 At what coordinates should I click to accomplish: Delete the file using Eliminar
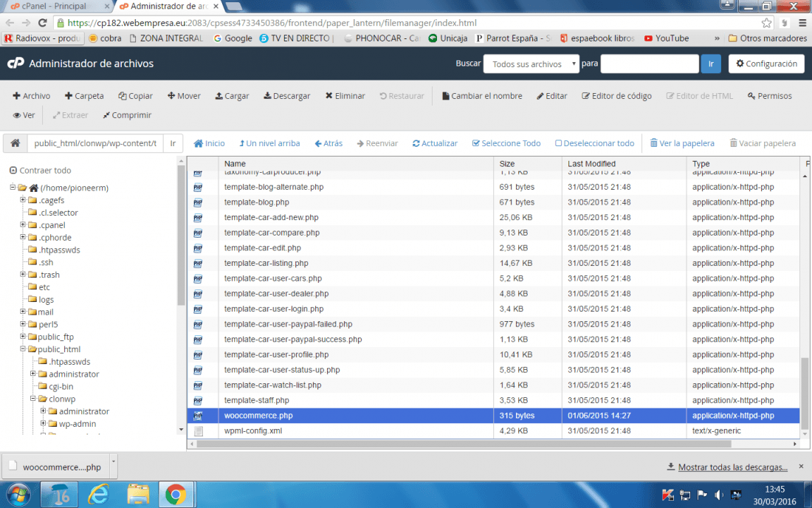345,96
